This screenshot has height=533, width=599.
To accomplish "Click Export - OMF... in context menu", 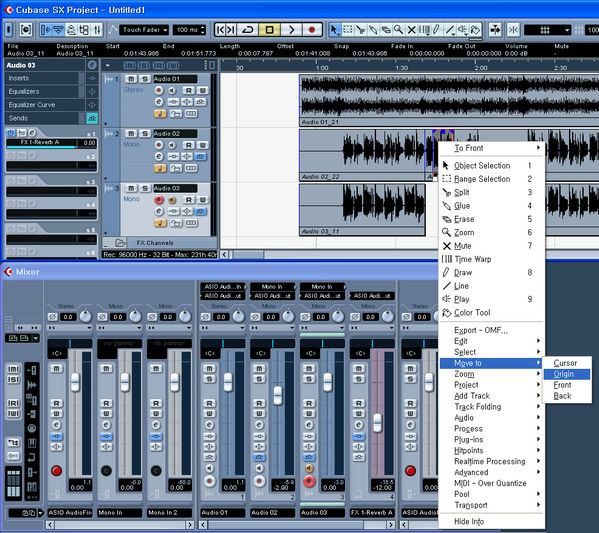I will (x=492, y=330).
